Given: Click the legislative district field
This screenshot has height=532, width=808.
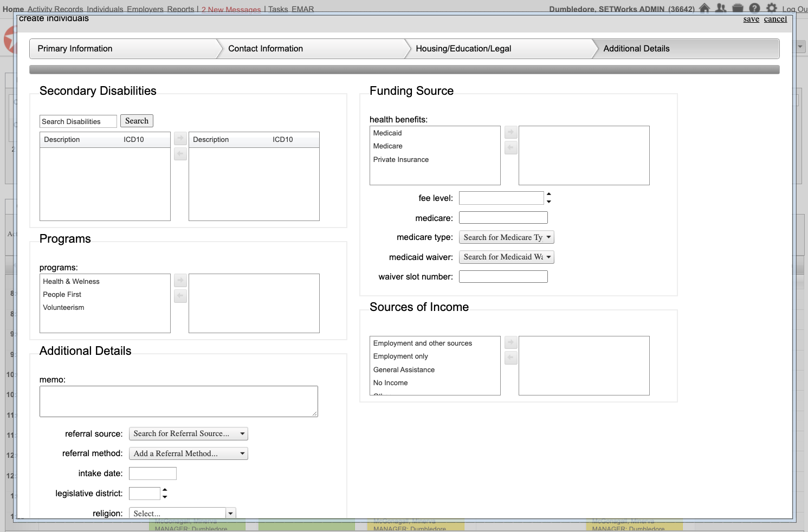Looking at the screenshot, I should click(145, 494).
